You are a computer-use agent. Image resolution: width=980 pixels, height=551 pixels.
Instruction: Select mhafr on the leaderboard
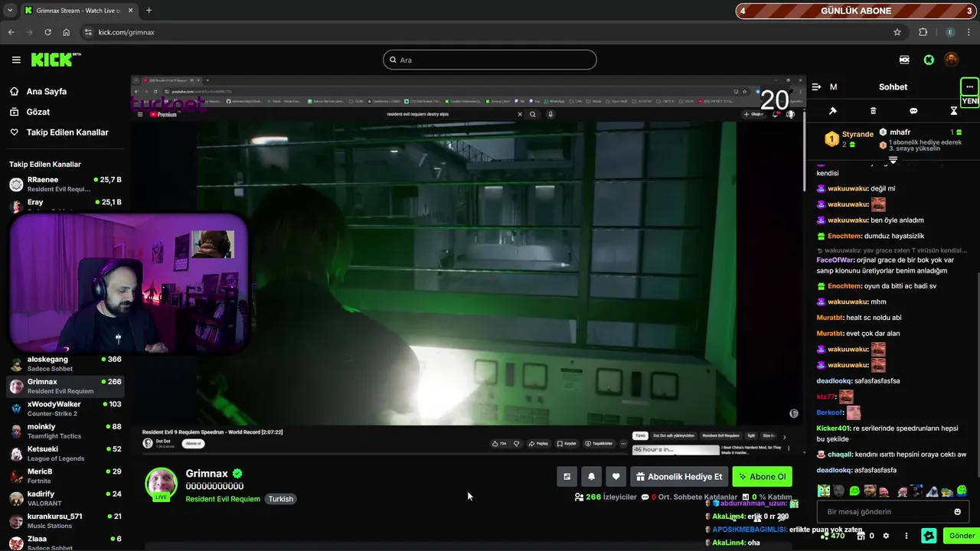(900, 132)
